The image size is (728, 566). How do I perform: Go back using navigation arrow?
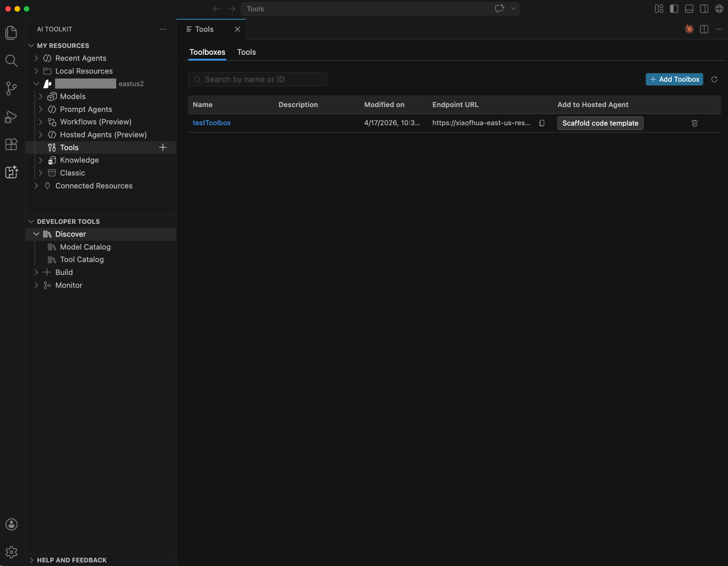216,9
